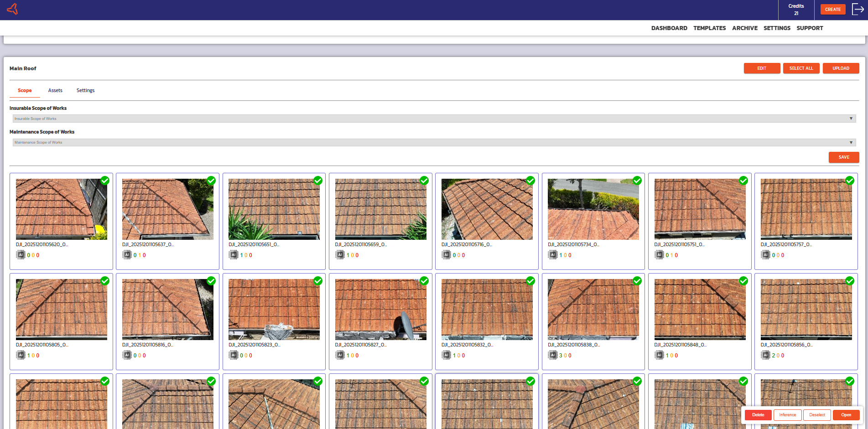
Task: Toggle green checkmark on DJI_20251201105651 image
Action: 318,181
